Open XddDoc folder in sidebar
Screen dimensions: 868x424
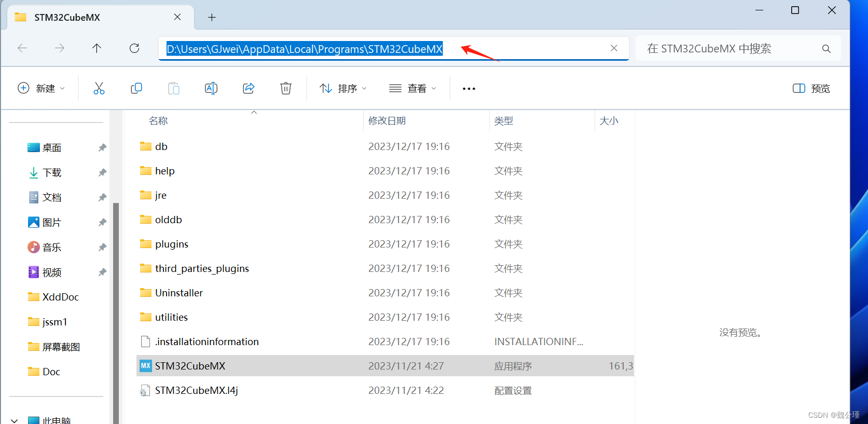[x=53, y=297]
